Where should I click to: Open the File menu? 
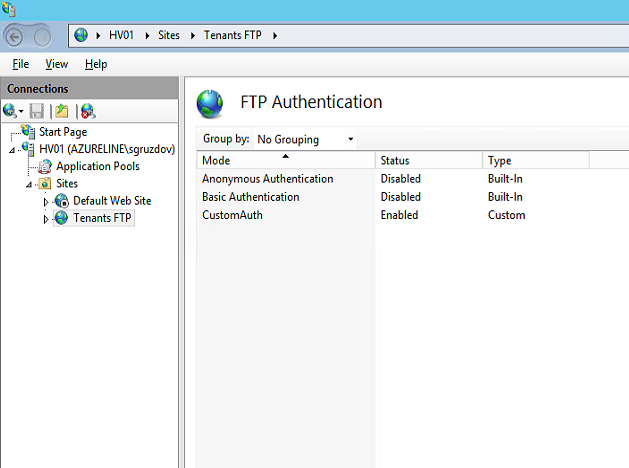pos(20,64)
